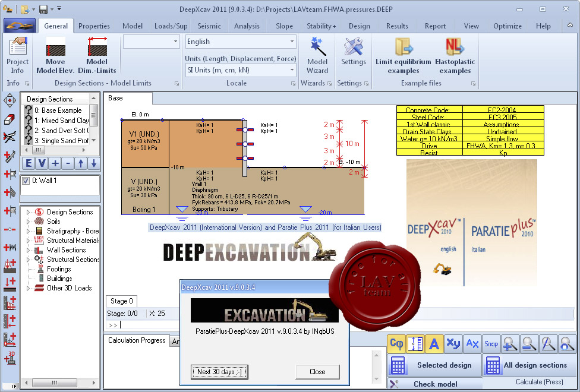The width and height of the screenshot is (580, 392).
Task: Expand the Structural Materials tree node
Action: 28,241
